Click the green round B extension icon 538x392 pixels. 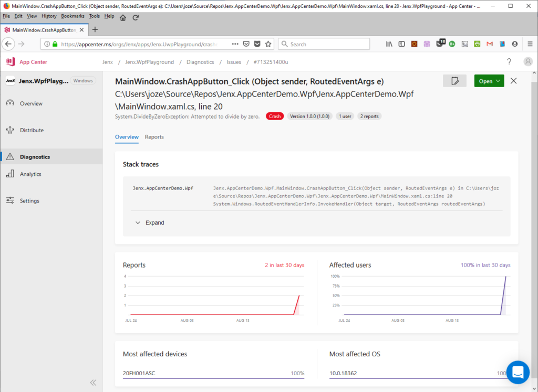452,44
